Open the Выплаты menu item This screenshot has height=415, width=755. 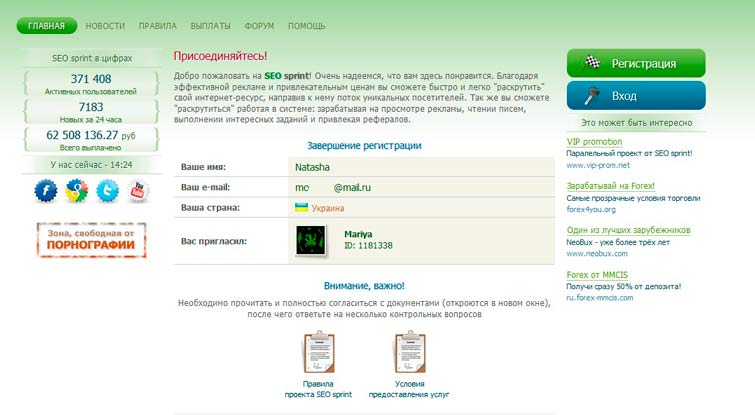tap(210, 26)
